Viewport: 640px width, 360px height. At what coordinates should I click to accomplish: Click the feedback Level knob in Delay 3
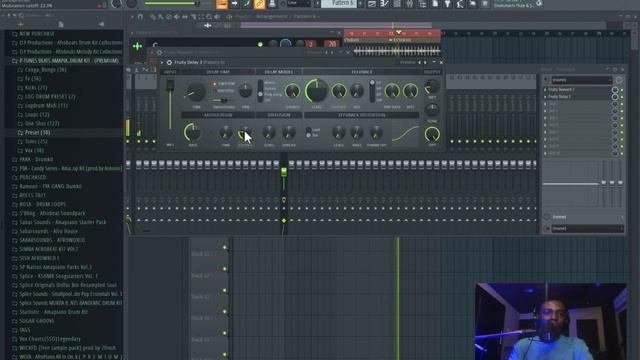[316, 91]
